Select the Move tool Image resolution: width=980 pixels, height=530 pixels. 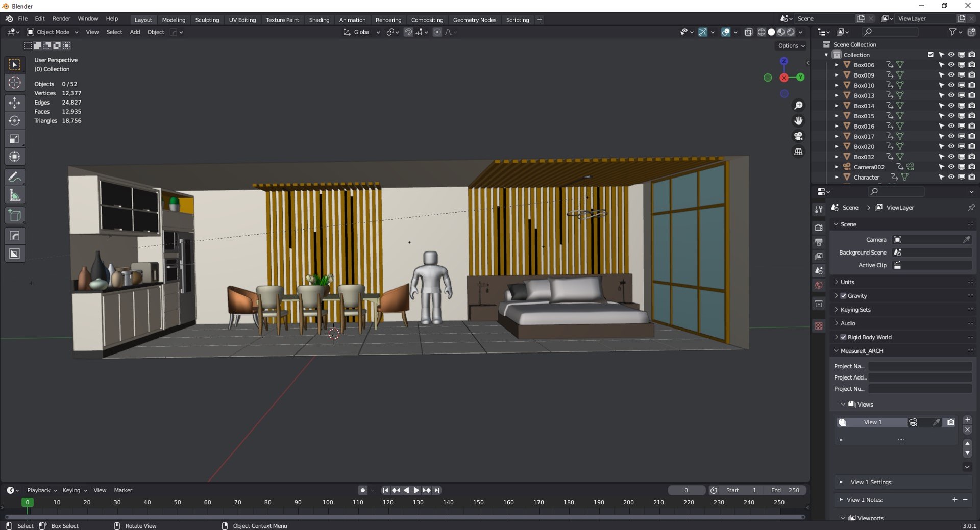(x=15, y=103)
